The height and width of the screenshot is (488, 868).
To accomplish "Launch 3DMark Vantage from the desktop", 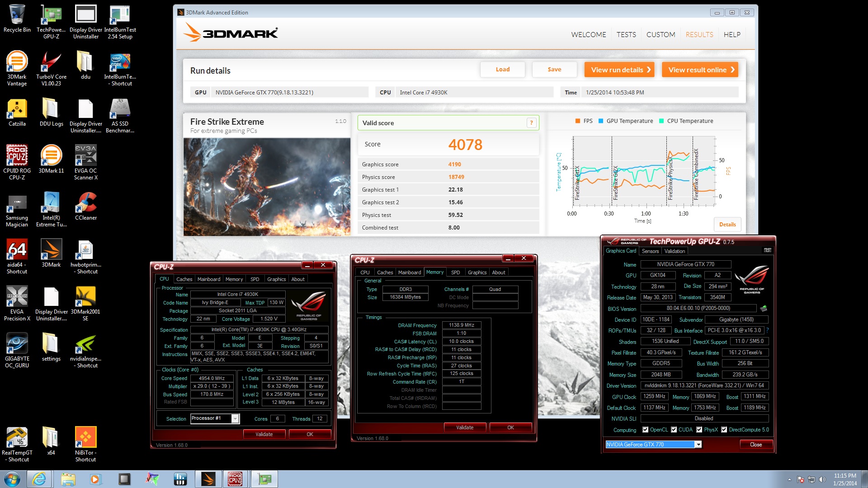I will 17,68.
